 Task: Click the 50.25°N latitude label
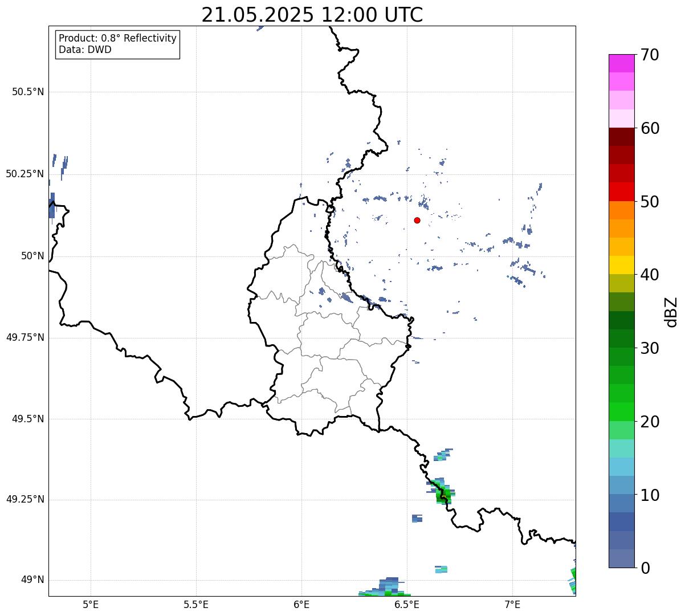pyautogui.click(x=25, y=174)
